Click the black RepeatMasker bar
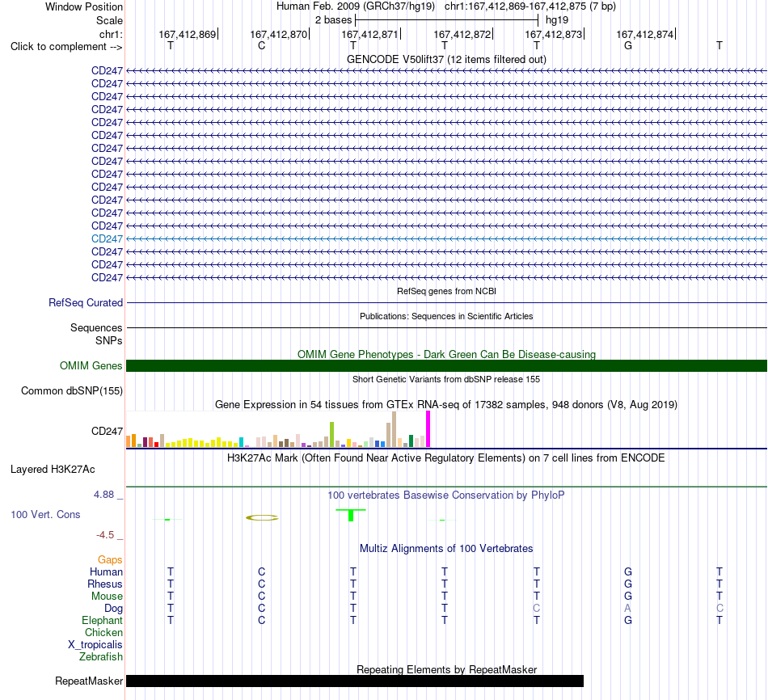Viewport: 768px width, 700px height. [x=355, y=681]
